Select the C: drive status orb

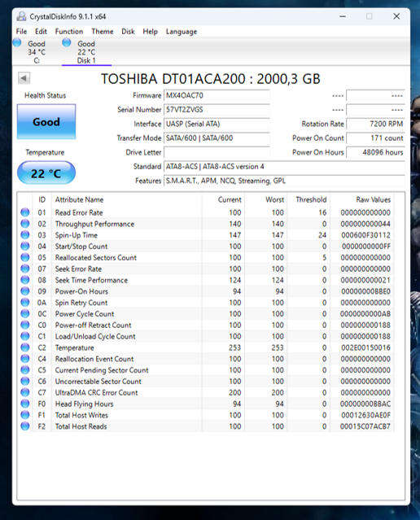17,43
